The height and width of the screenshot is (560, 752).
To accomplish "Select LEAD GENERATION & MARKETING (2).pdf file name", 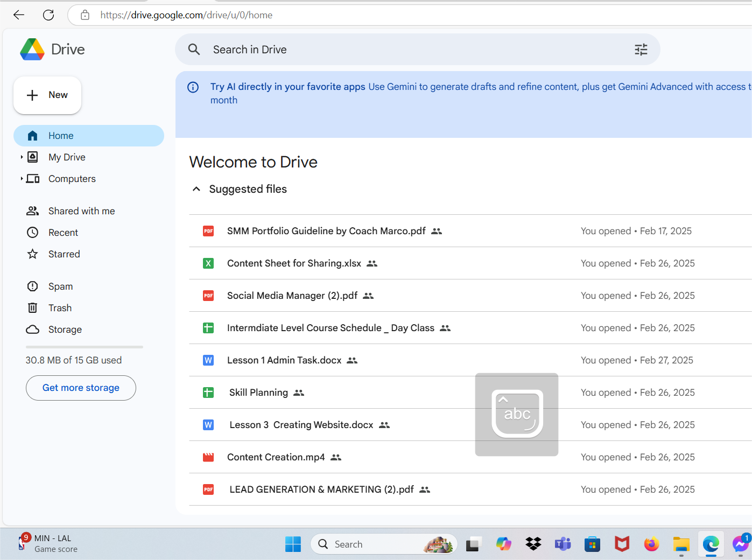I will click(x=322, y=489).
